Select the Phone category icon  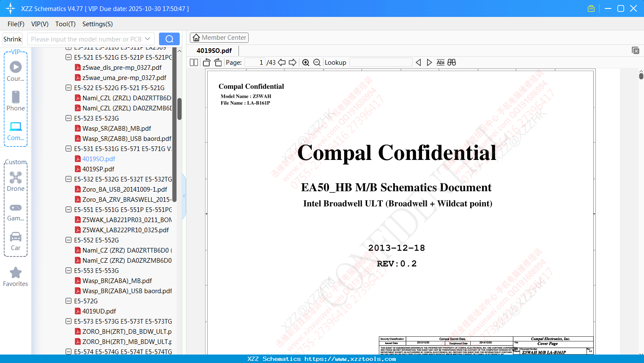pyautogui.click(x=16, y=101)
